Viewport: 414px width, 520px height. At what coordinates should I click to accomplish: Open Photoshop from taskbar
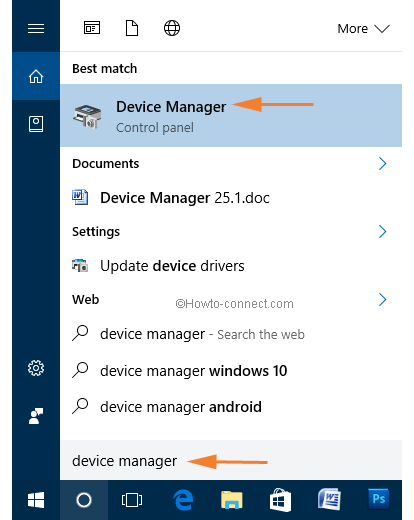pyautogui.click(x=379, y=499)
